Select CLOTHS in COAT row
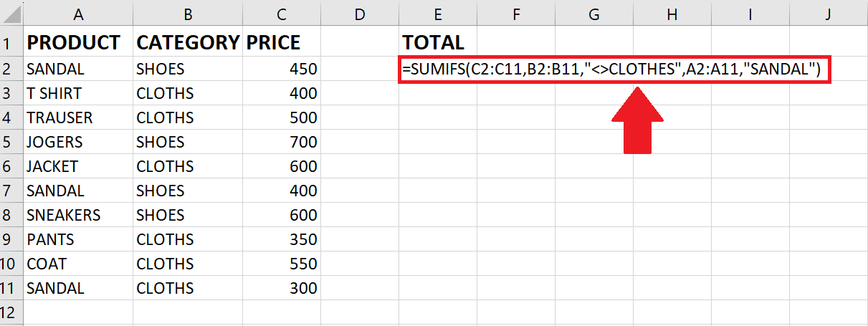The height and width of the screenshot is (326, 868). (x=188, y=264)
